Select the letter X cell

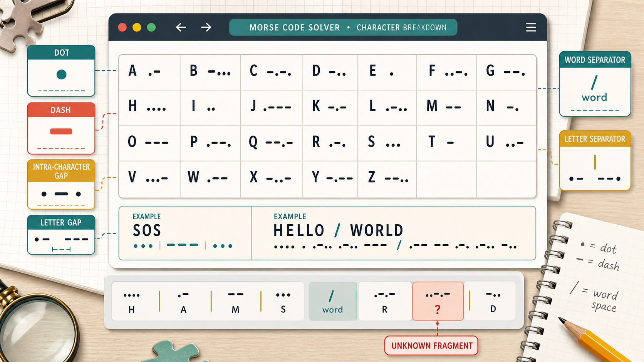pyautogui.click(x=271, y=179)
